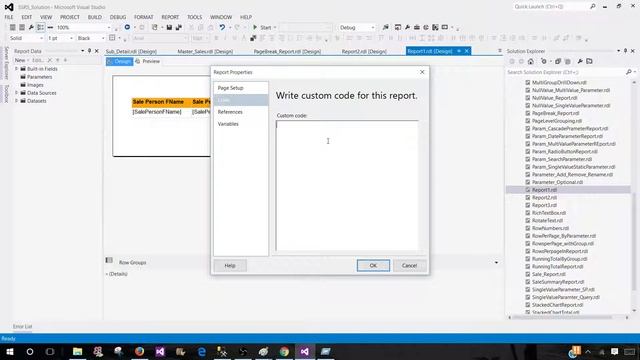Open the Report Data panel options arrow
Viewport: 640px width, 360px height.
tap(82, 51)
